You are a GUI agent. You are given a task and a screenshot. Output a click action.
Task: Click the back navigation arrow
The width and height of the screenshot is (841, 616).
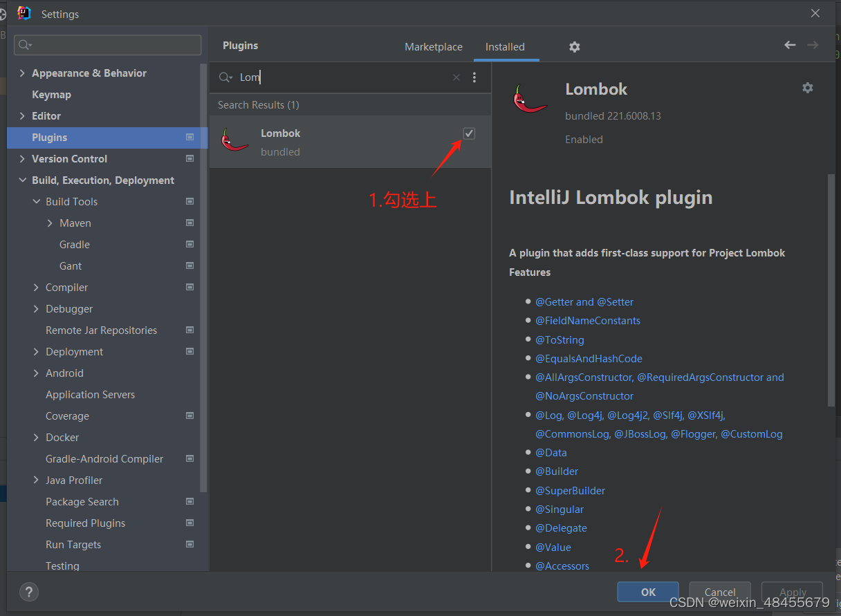[790, 44]
